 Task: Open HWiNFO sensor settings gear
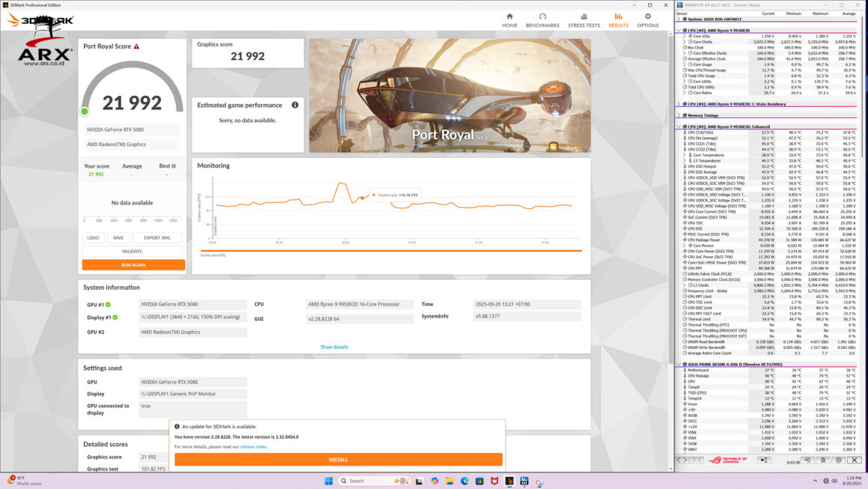click(839, 461)
